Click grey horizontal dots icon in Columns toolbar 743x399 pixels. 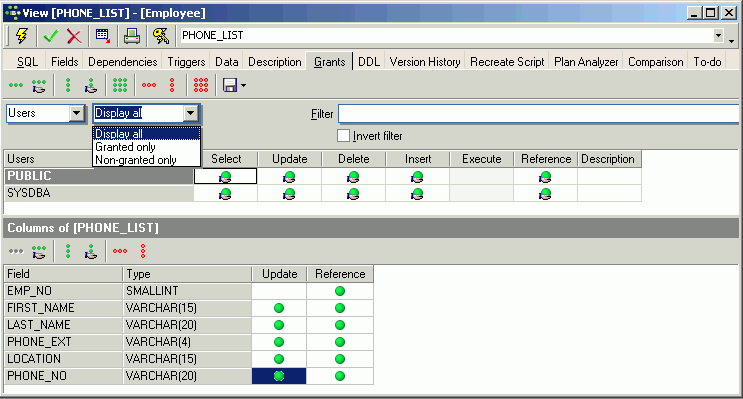coord(16,251)
